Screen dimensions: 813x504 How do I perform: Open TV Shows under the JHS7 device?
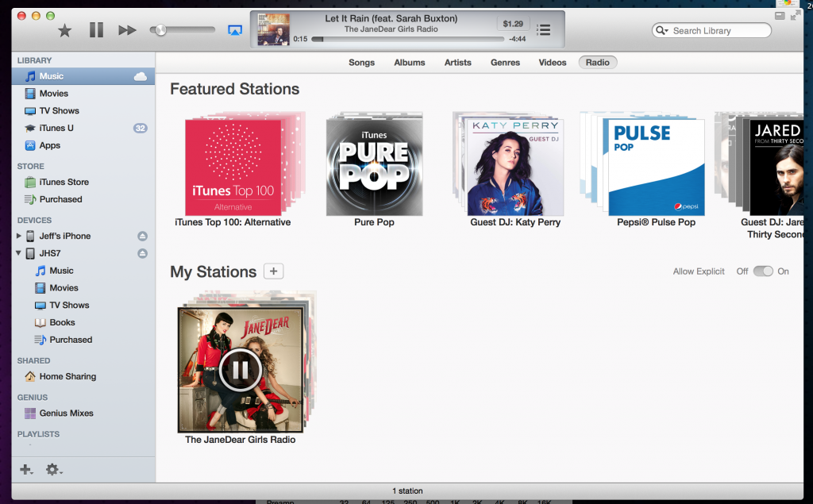(83, 305)
